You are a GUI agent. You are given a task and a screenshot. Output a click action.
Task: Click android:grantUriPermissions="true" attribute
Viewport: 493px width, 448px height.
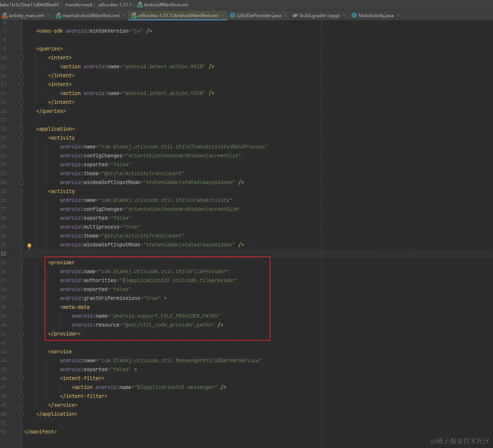click(110, 298)
